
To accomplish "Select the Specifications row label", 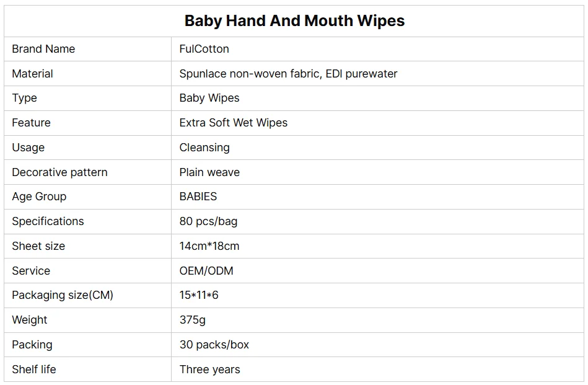I will coord(48,221).
